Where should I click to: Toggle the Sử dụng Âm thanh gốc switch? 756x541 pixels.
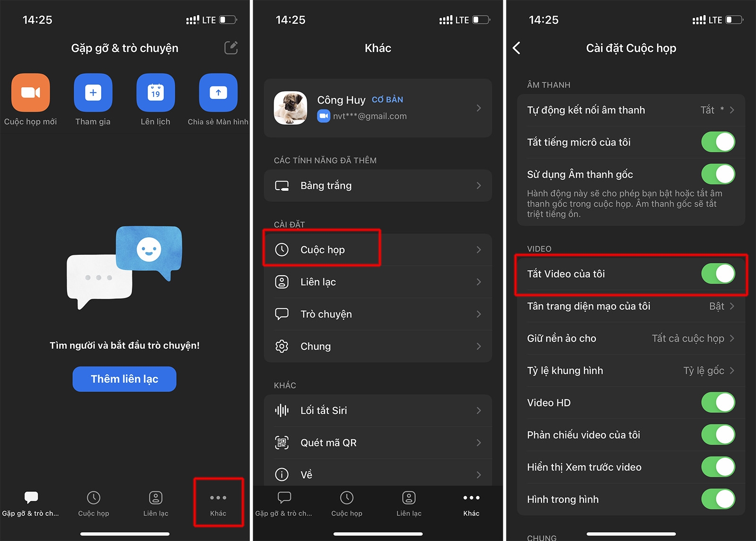[x=718, y=174]
